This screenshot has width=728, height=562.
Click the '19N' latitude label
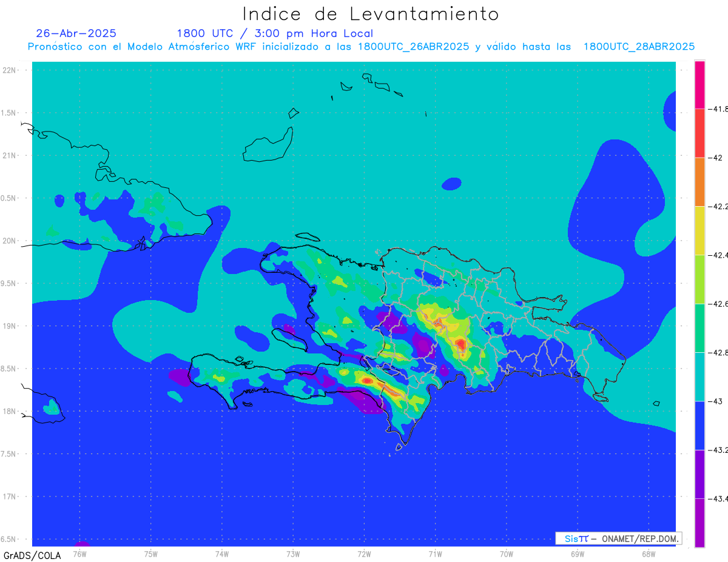tap(10, 326)
